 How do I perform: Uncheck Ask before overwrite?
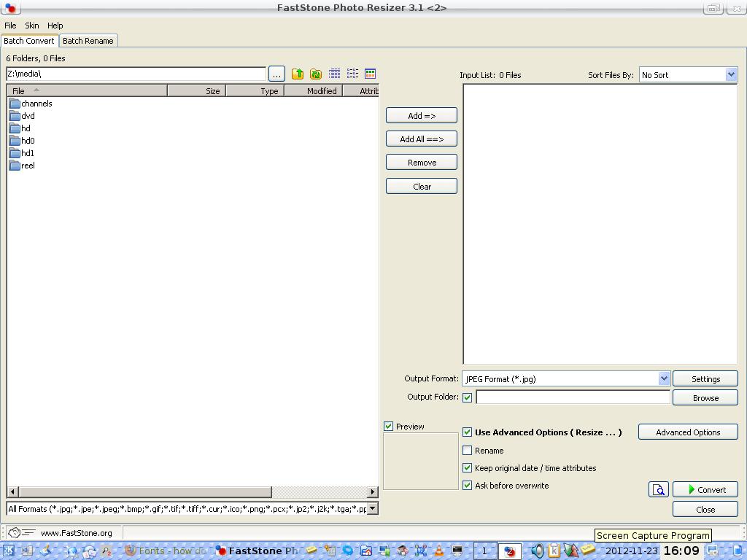point(468,485)
